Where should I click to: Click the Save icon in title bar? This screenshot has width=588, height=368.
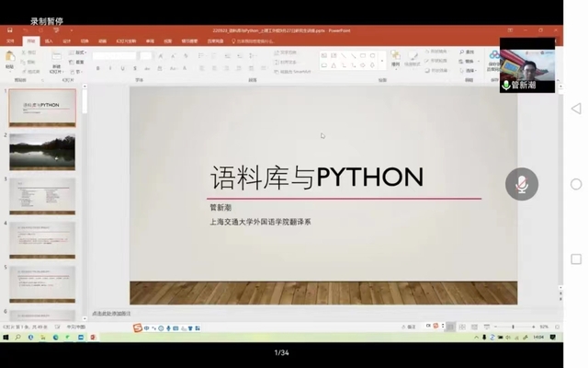(7, 30)
